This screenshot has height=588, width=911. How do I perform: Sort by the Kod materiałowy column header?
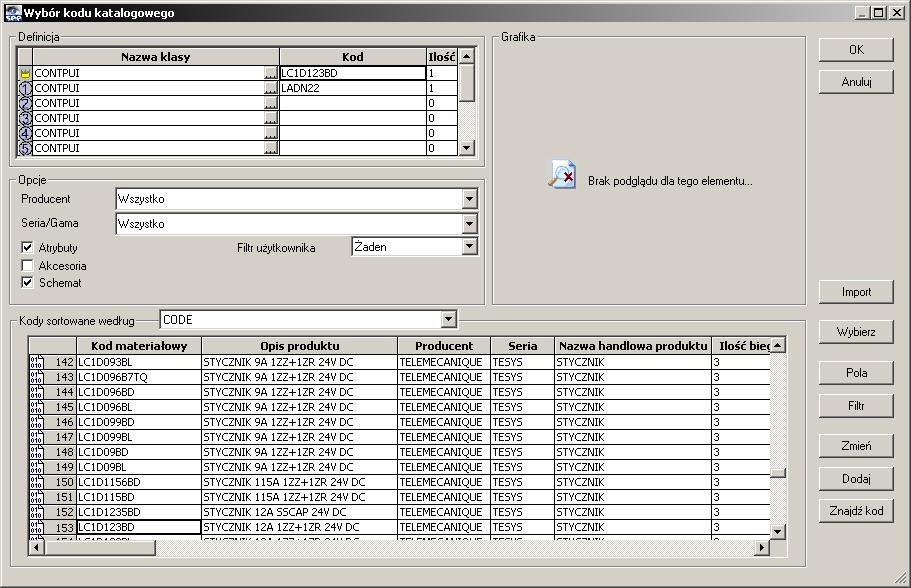(x=139, y=346)
